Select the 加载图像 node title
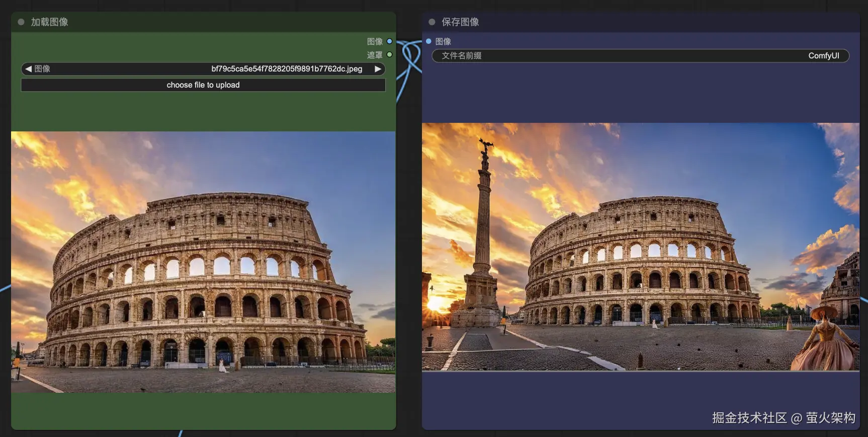Screen dimensions: 868x437 tap(49, 22)
